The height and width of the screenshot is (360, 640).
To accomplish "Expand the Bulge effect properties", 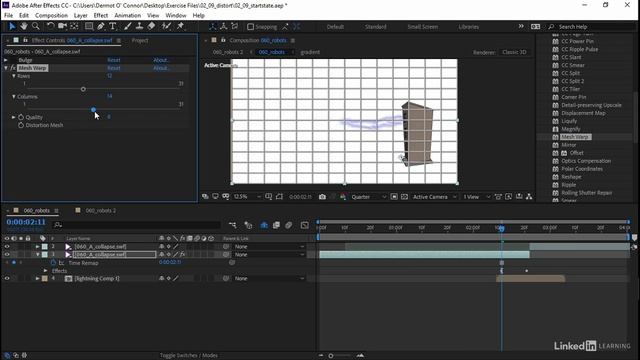I will tap(6, 60).
